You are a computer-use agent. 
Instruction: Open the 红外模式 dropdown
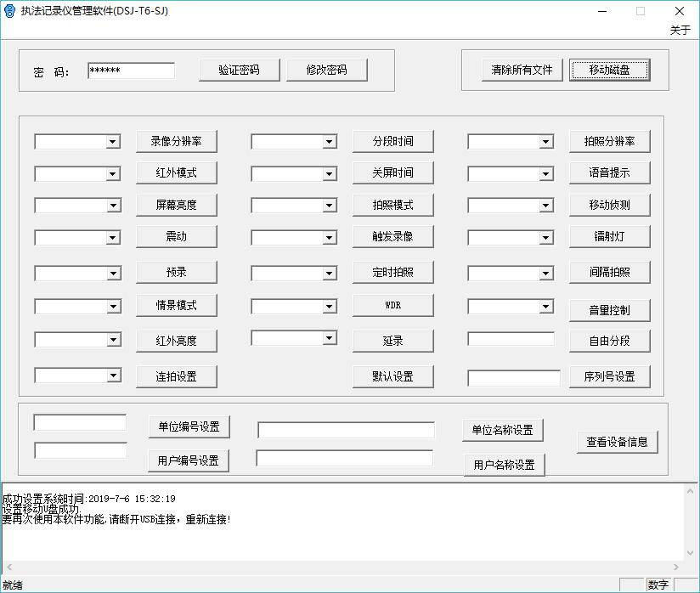click(113, 173)
